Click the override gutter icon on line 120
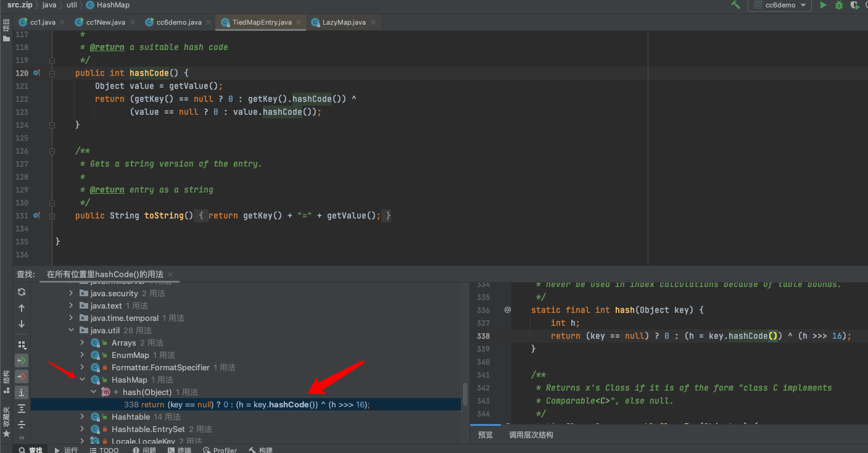 (x=36, y=73)
